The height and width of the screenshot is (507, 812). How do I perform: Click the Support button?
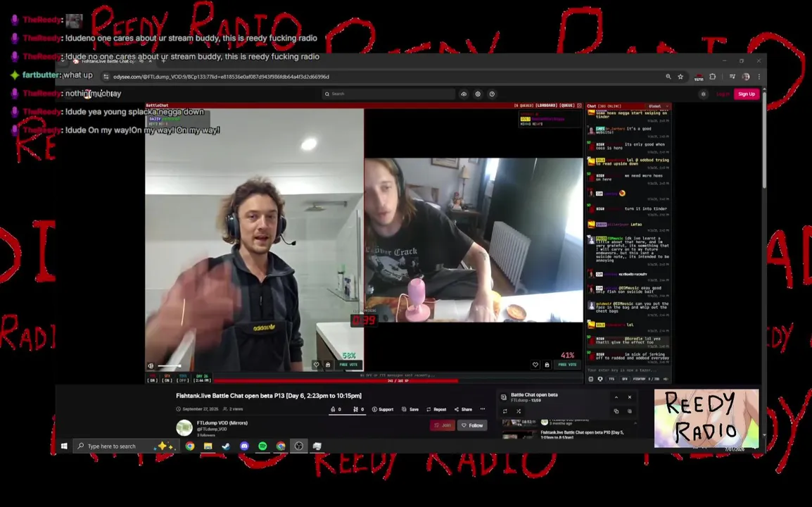coord(383,409)
